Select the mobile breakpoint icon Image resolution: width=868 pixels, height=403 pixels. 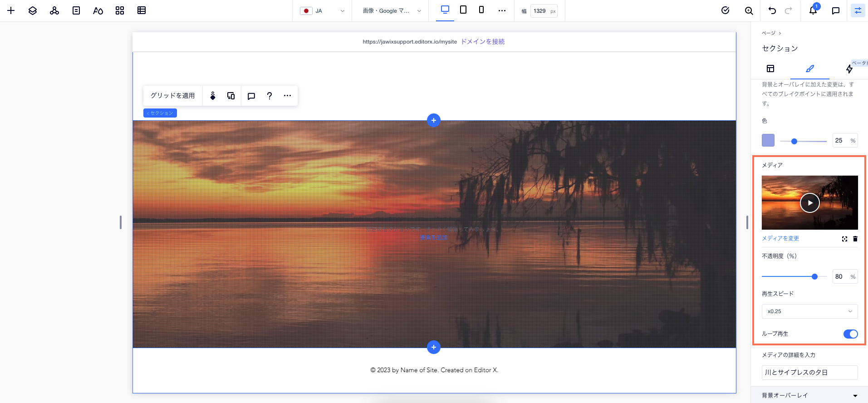point(481,10)
